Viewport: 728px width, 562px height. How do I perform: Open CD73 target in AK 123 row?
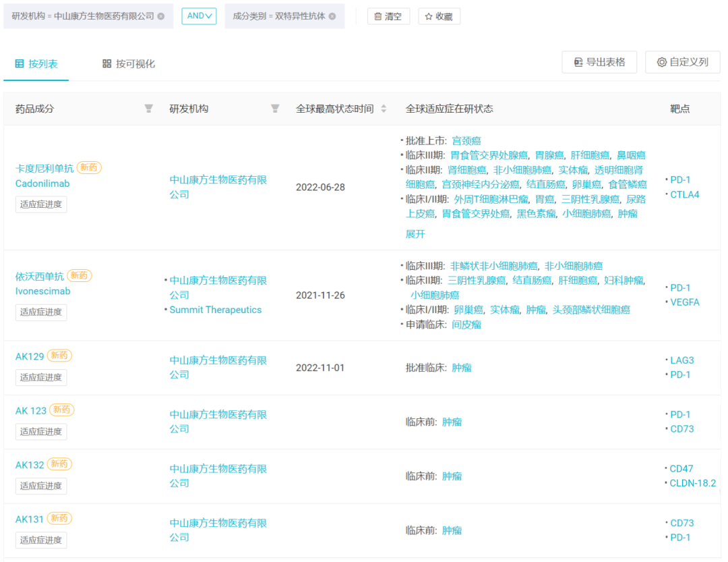coord(681,429)
